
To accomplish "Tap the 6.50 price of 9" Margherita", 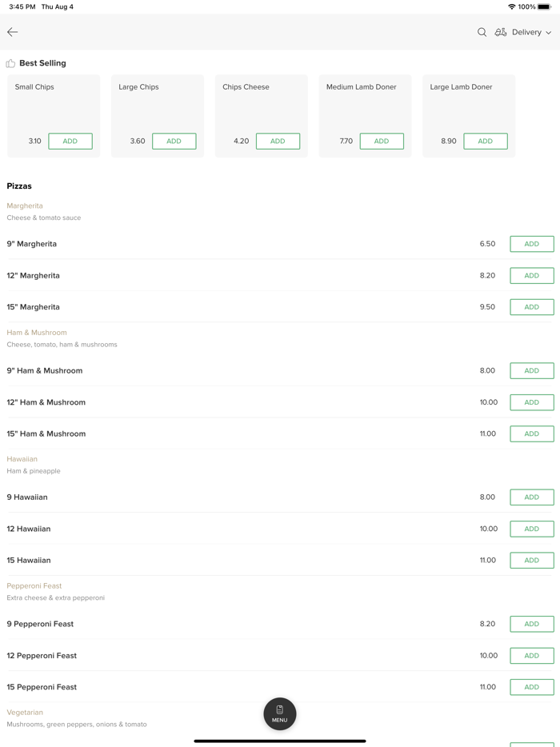I will click(487, 244).
